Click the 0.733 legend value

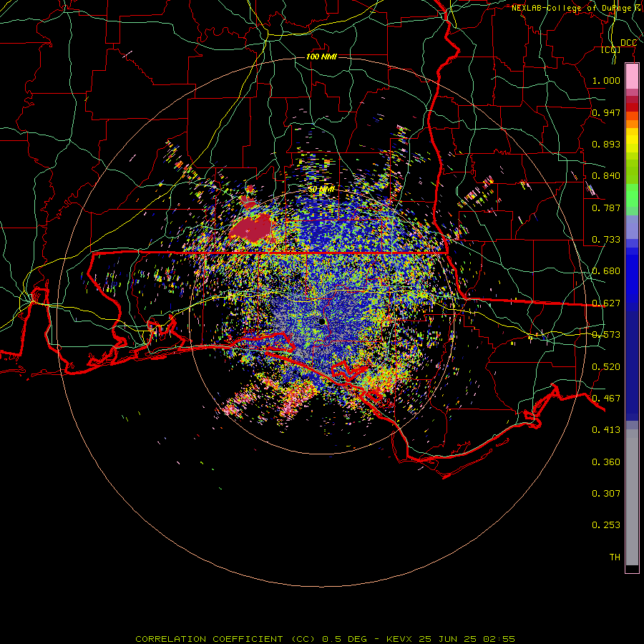[606, 240]
